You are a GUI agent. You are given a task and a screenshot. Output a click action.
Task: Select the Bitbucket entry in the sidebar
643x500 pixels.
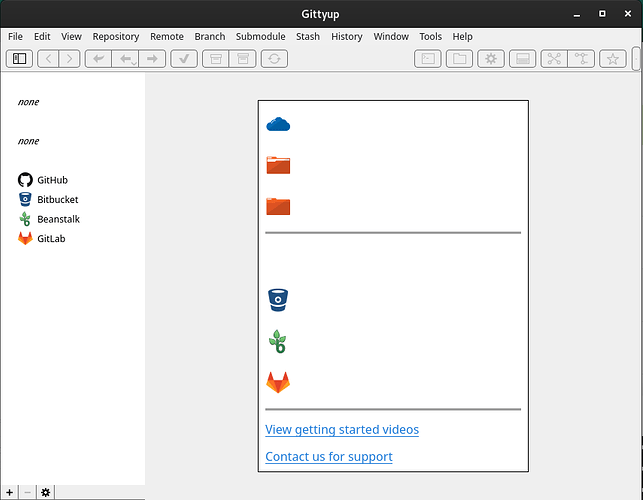(48, 199)
